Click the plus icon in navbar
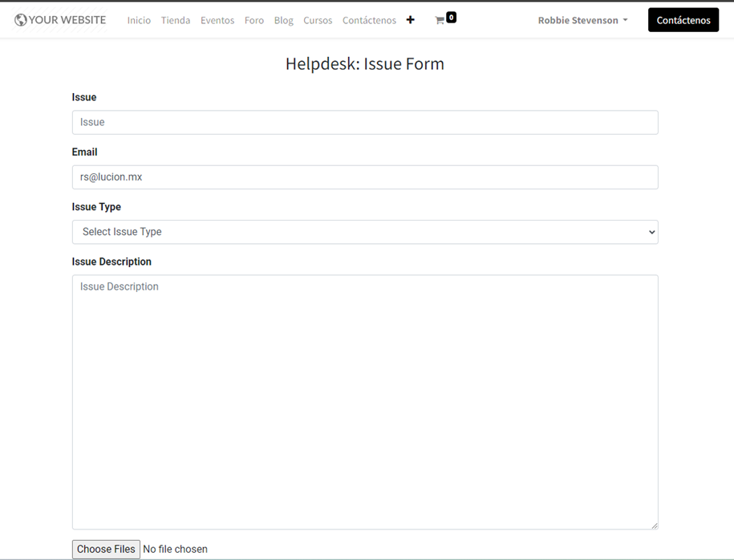Screen dimensions: 734x560 411,20
